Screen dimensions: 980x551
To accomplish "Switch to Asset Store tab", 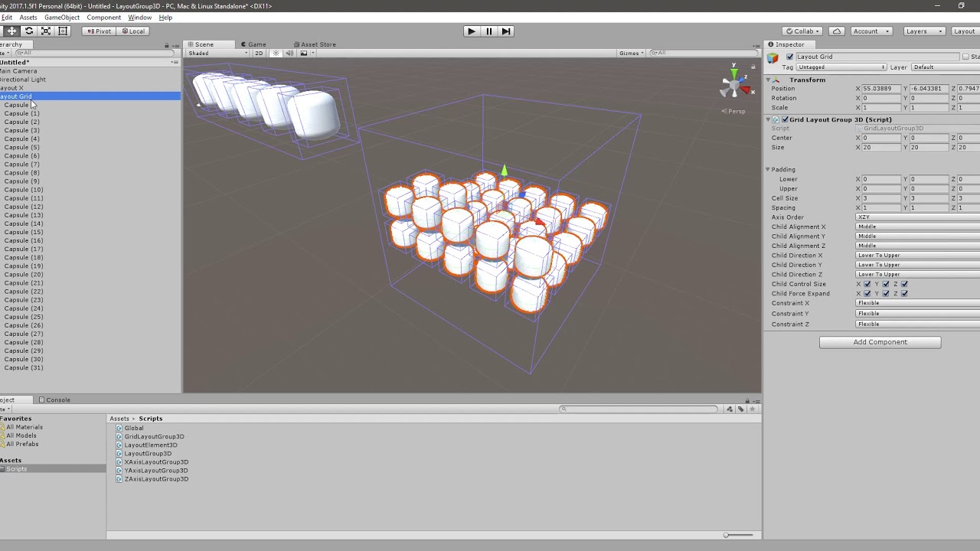I will point(315,44).
